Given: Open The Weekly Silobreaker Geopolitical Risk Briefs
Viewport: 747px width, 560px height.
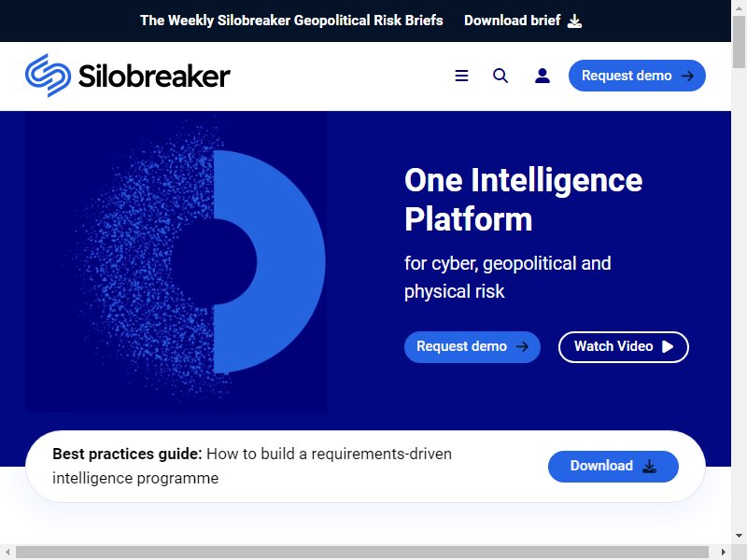Looking at the screenshot, I should pyautogui.click(x=291, y=21).
